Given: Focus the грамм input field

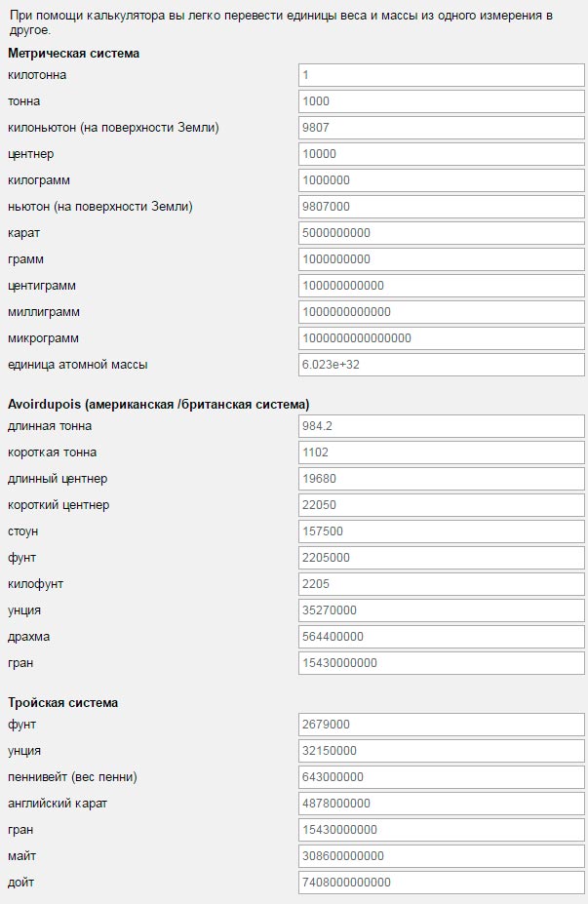Looking at the screenshot, I should [442, 259].
